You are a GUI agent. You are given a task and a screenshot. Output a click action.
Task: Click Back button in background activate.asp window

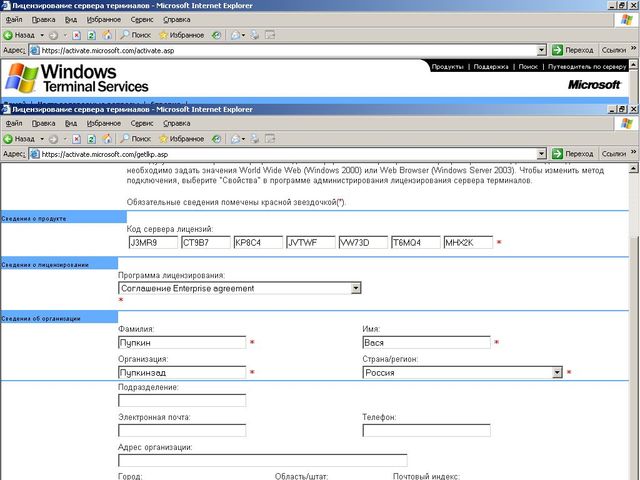pos(19,35)
